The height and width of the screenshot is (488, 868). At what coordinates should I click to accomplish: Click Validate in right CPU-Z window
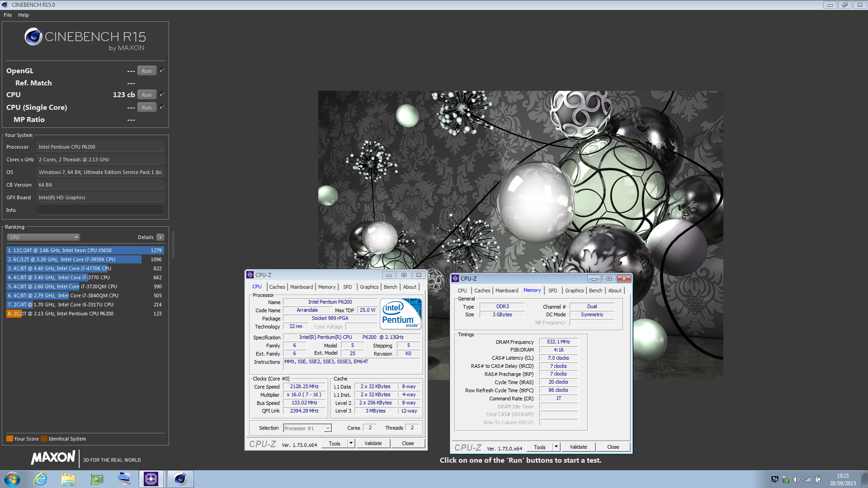click(578, 447)
